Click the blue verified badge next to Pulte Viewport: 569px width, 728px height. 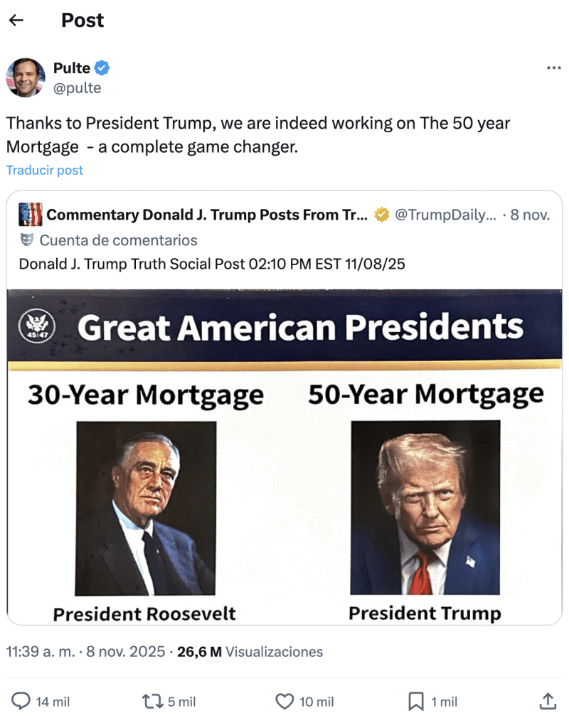(102, 68)
